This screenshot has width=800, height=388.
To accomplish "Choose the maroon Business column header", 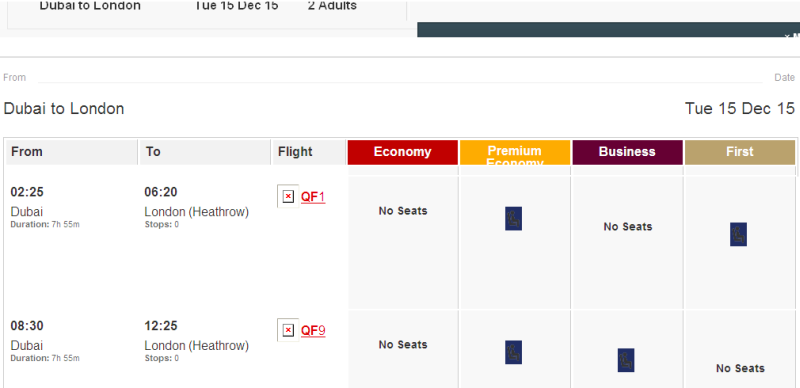I will coord(628,152).
